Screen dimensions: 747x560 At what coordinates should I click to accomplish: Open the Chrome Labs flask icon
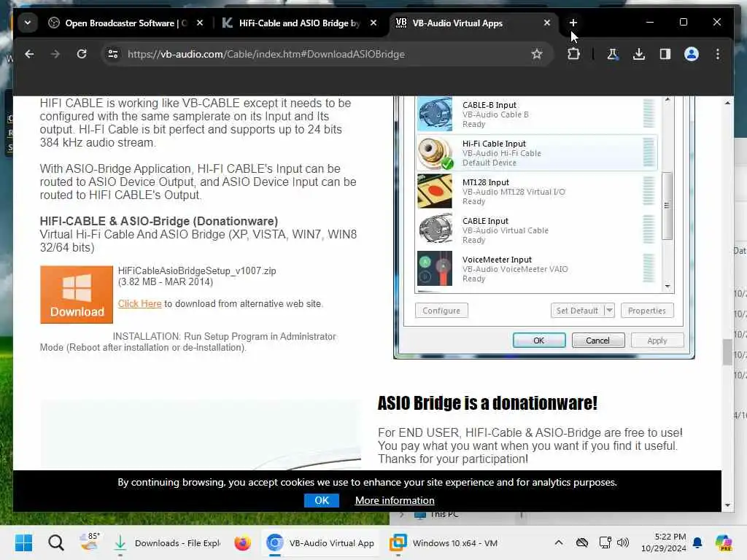point(612,54)
